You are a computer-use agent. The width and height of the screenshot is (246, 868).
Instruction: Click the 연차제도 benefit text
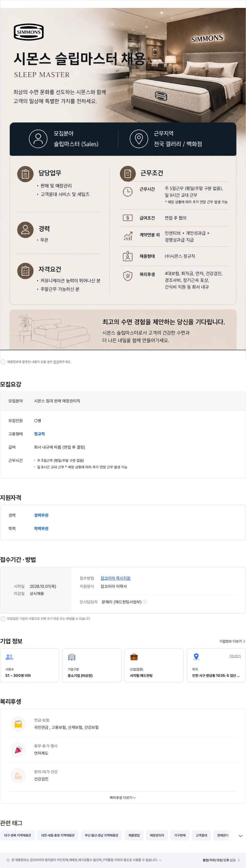pyautogui.click(x=41, y=753)
